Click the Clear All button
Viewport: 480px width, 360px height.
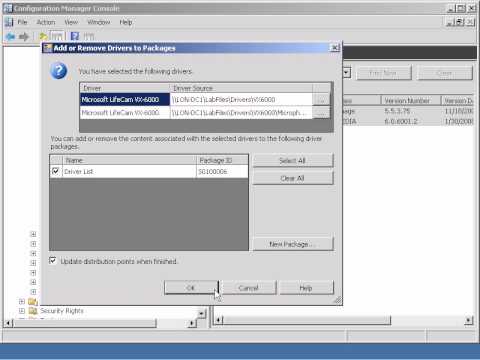point(293,178)
